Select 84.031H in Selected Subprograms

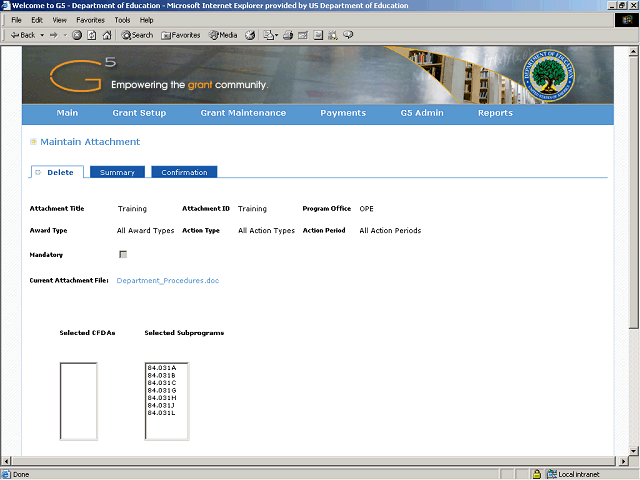click(162, 398)
